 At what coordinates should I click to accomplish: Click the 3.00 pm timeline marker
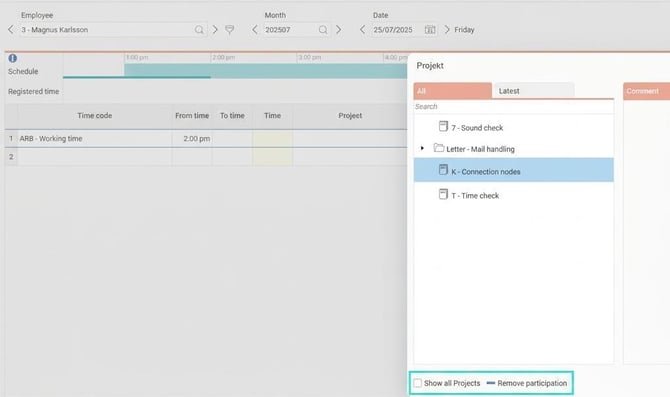pyautogui.click(x=310, y=58)
